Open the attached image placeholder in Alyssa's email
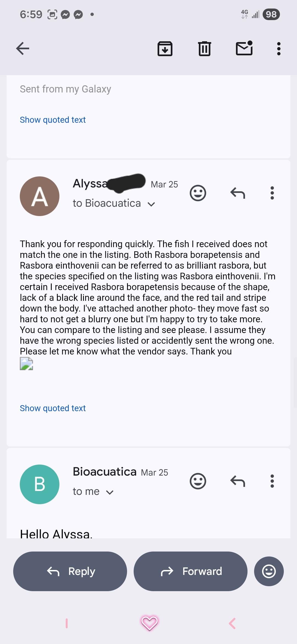The width and height of the screenshot is (297, 644). point(26,364)
